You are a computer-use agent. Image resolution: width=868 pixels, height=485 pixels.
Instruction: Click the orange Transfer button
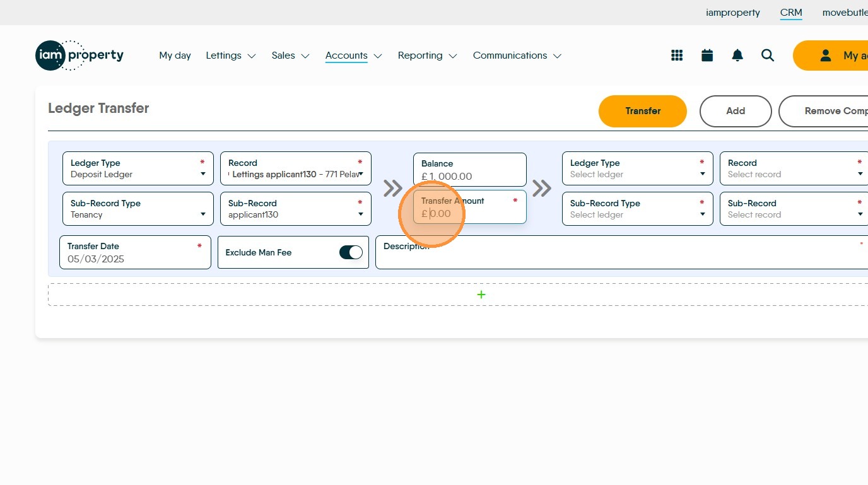642,111
